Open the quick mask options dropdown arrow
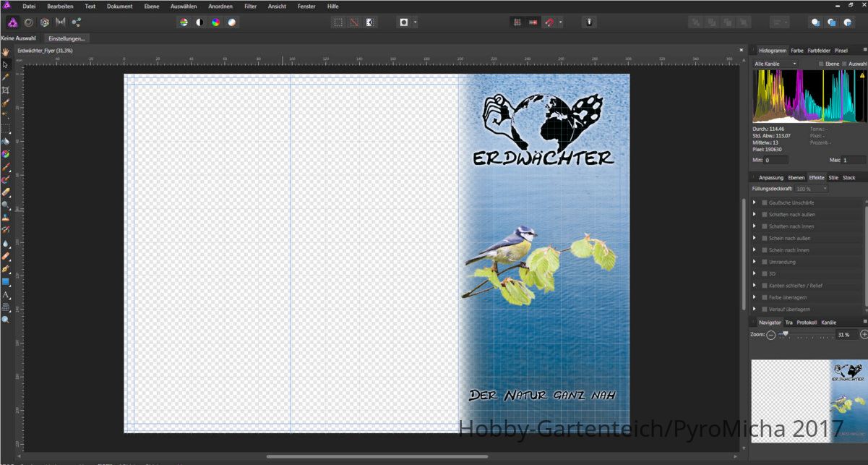The width and height of the screenshot is (868, 465). pos(416,22)
